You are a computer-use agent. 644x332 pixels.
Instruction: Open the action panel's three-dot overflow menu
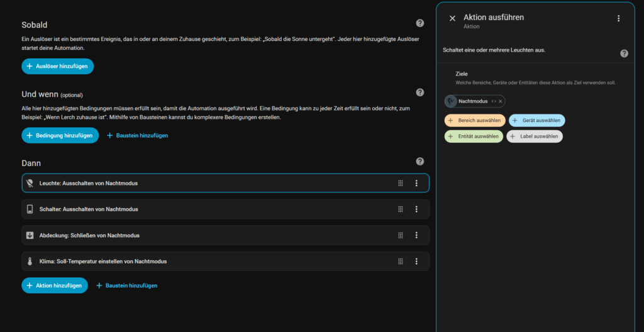tap(618, 19)
